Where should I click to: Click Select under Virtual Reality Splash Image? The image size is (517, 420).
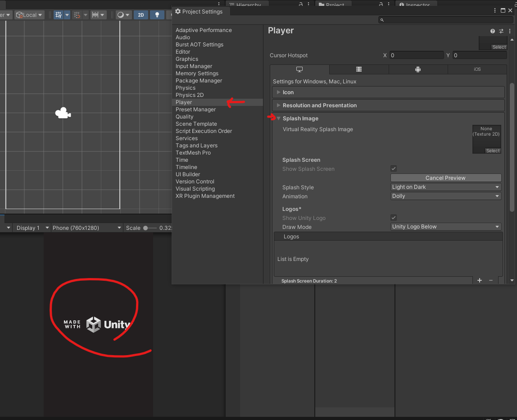493,151
